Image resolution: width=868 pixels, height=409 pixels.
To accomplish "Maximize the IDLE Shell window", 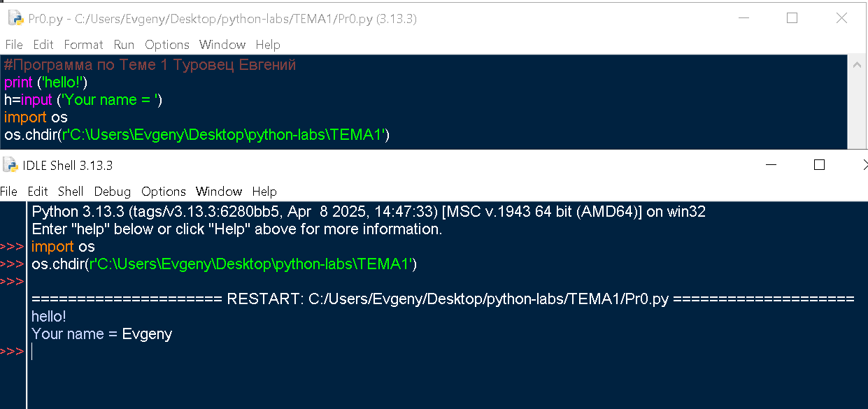I will (819, 166).
